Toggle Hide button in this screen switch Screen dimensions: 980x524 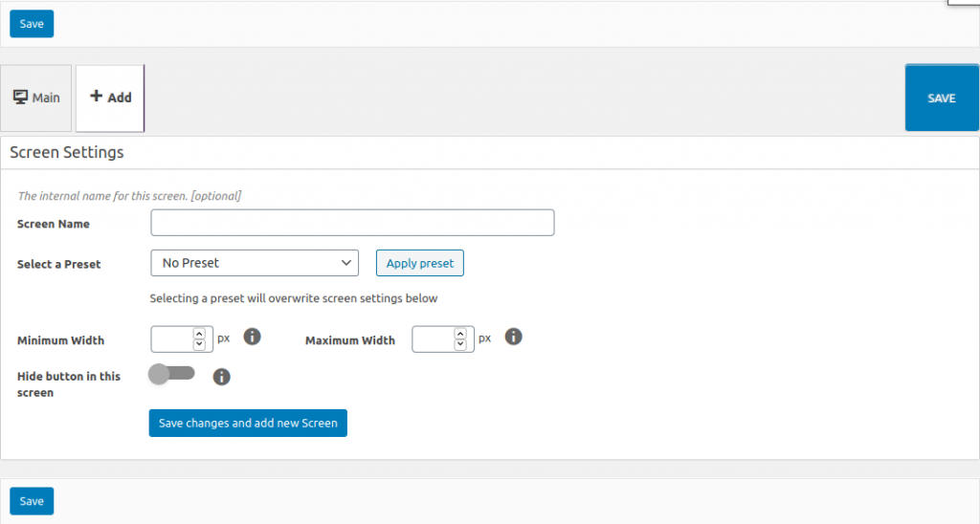pos(172,374)
